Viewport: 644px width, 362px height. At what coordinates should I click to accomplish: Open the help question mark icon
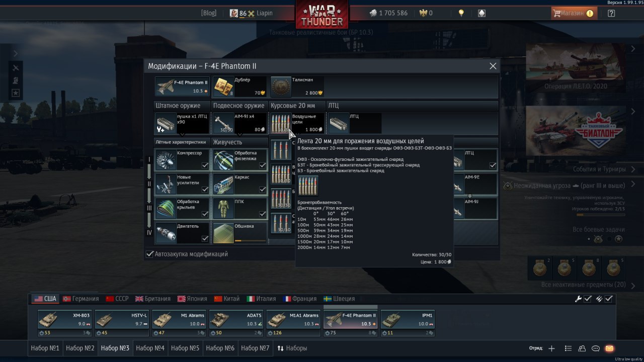[x=611, y=14]
